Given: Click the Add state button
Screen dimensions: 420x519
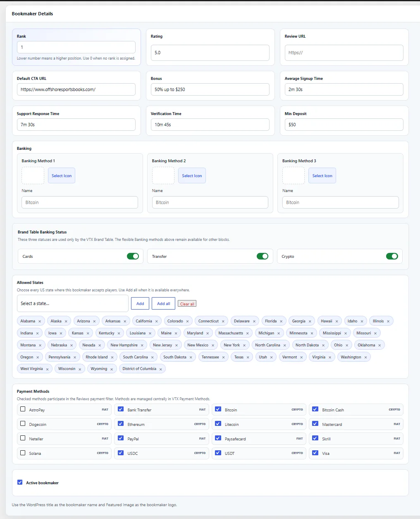Looking at the screenshot, I should [x=140, y=303].
